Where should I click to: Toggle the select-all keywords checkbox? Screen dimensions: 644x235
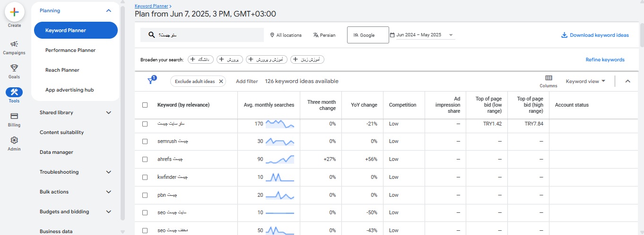coord(145,105)
